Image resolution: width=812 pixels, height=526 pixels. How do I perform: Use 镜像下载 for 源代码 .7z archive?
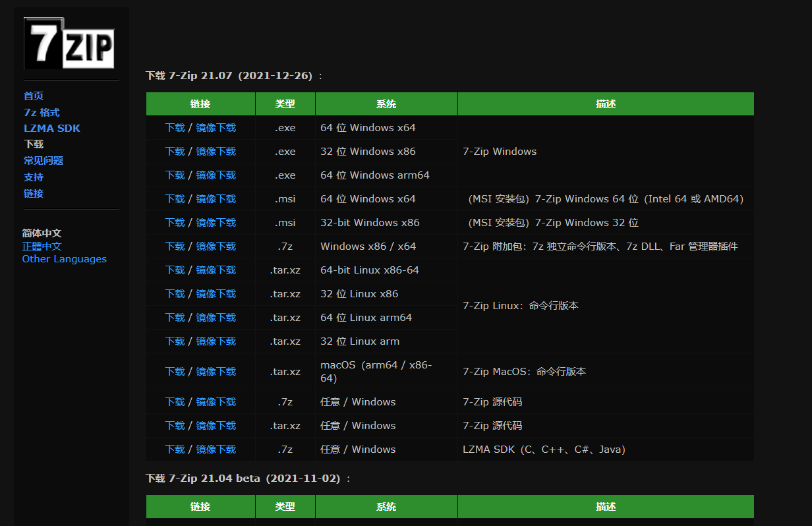(216, 402)
